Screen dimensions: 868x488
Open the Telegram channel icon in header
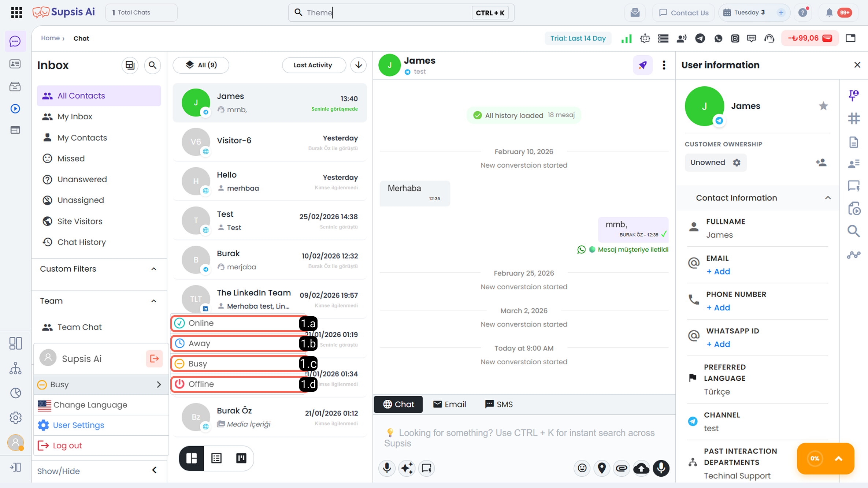coord(700,38)
